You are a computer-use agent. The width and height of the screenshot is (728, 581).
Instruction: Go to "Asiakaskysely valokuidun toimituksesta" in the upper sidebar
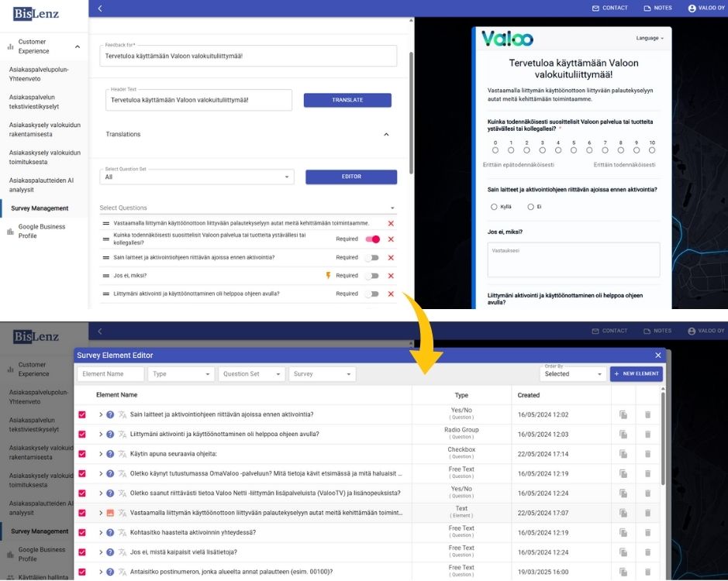[45, 157]
